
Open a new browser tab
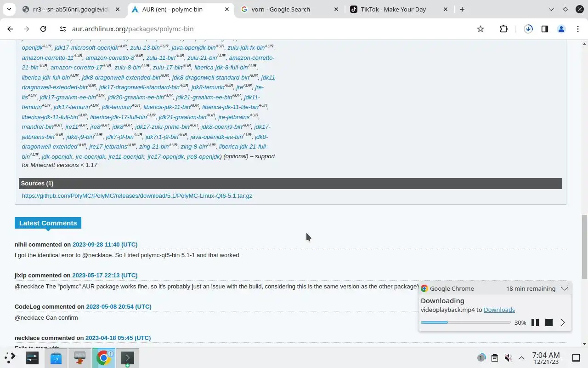click(462, 9)
